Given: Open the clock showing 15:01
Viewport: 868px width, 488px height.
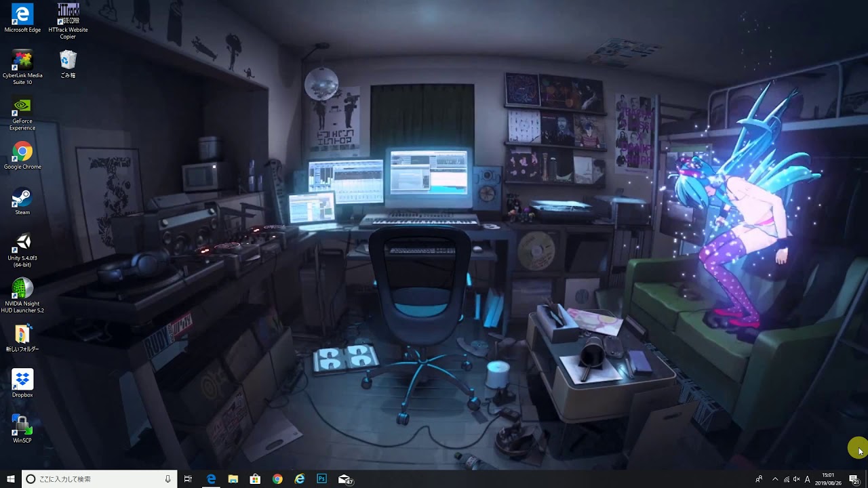Looking at the screenshot, I should (x=828, y=479).
